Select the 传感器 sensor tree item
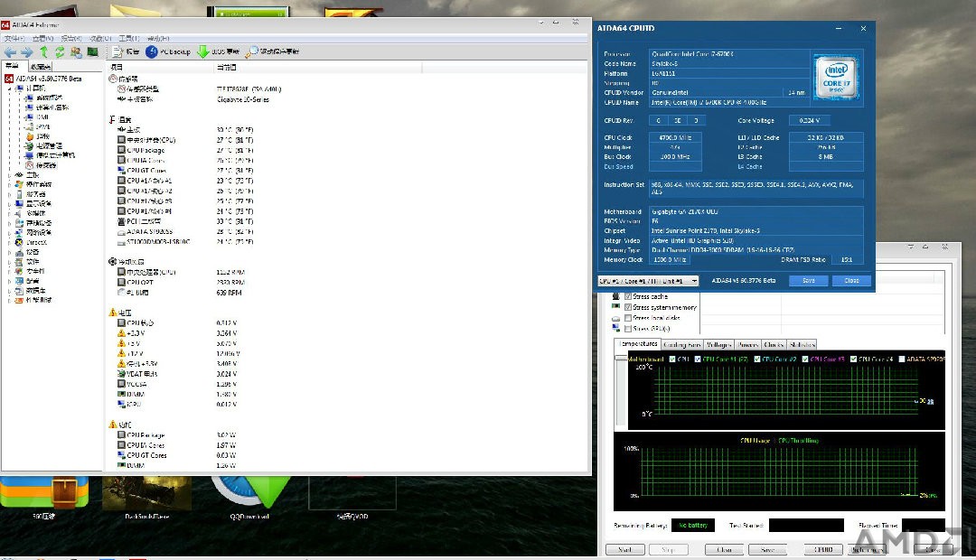The width and height of the screenshot is (976, 560). pos(41,165)
